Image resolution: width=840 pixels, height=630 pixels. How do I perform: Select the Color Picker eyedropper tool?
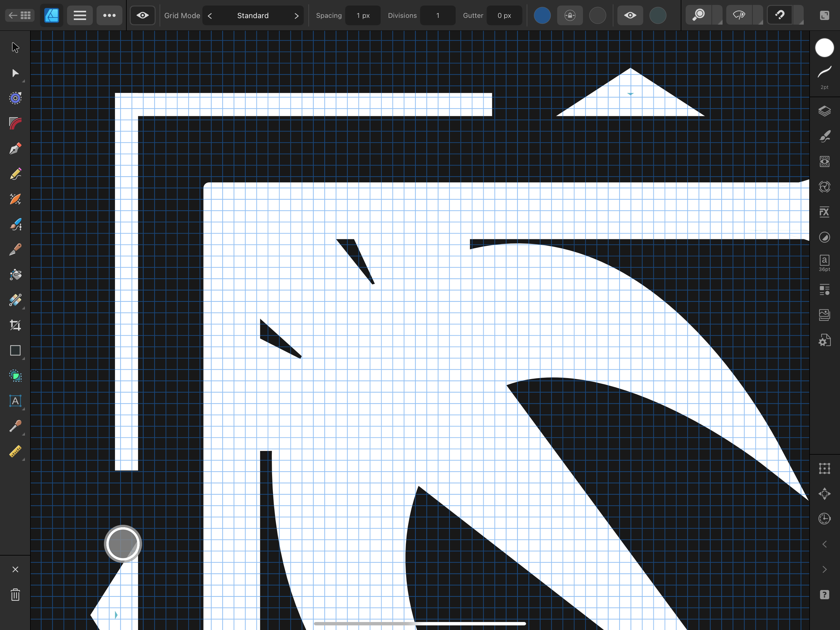[x=15, y=426]
